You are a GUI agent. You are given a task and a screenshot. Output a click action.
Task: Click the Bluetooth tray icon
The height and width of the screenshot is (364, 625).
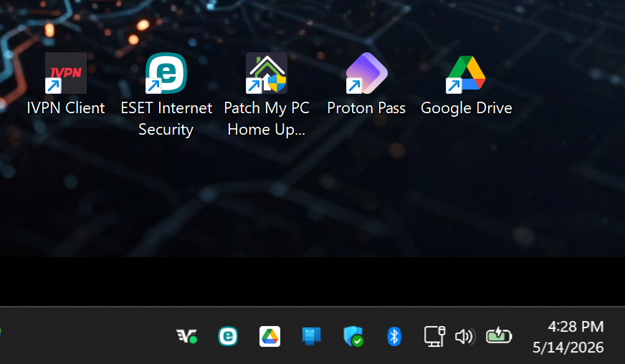pos(394,336)
